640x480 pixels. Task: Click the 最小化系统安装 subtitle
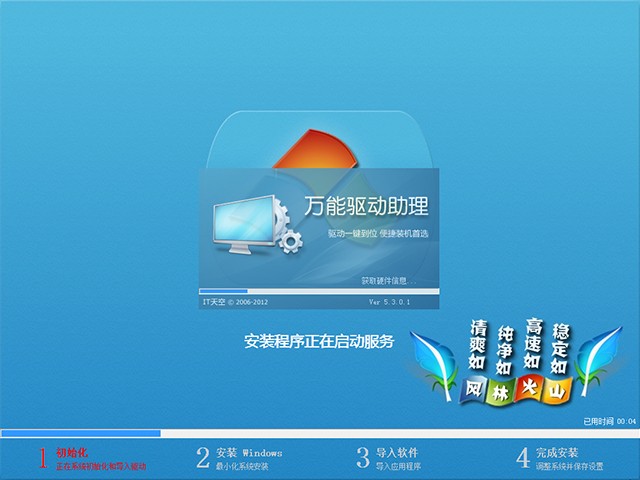[242, 466]
